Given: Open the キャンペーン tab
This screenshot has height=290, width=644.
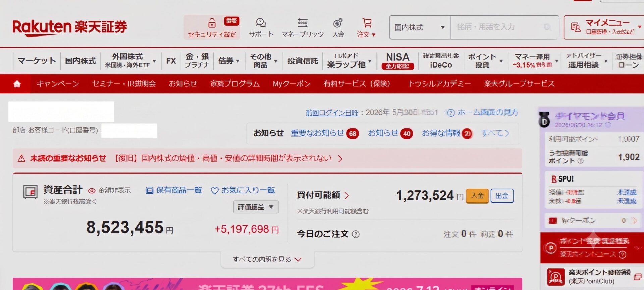Looking at the screenshot, I should click(x=58, y=84).
